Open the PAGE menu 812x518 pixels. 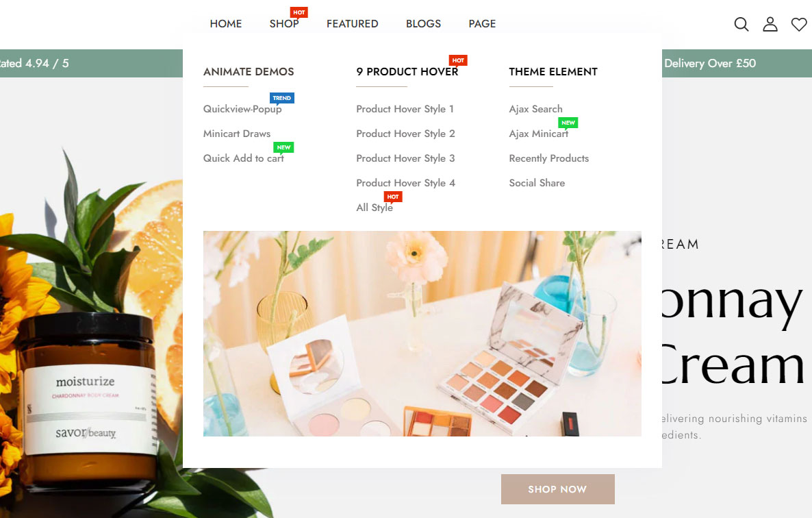[482, 24]
